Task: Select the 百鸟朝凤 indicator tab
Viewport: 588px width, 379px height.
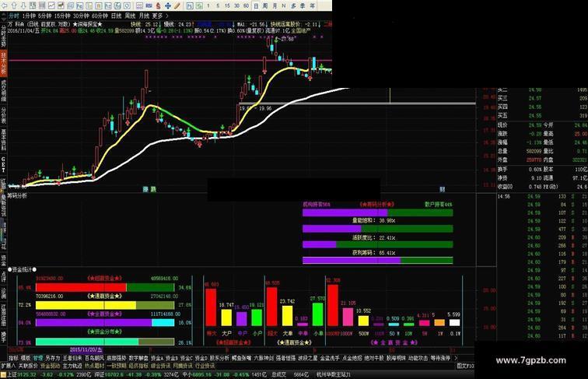Action: (94, 358)
